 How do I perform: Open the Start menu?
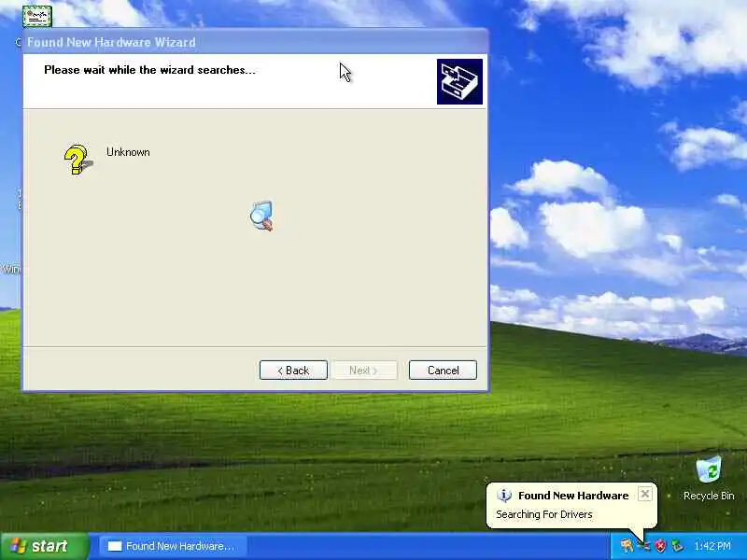click(45, 546)
